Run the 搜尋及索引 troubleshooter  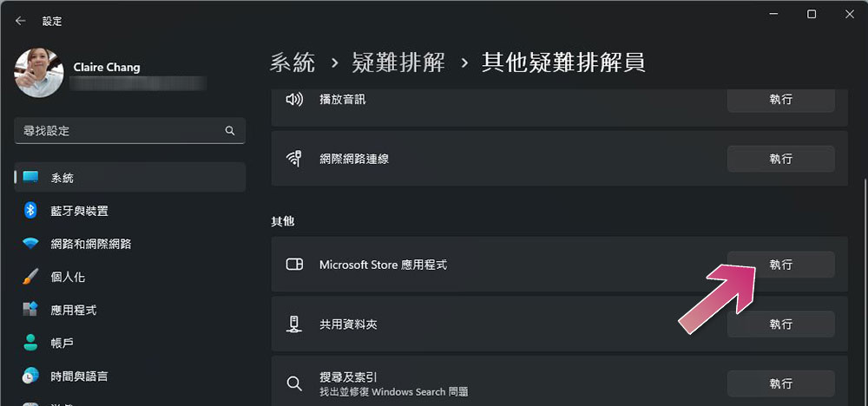[x=780, y=383]
